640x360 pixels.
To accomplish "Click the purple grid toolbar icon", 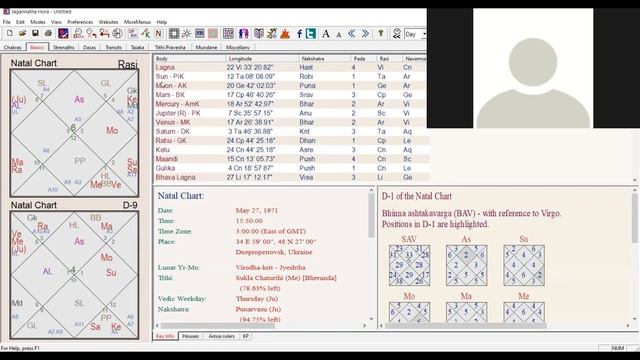I will pyautogui.click(x=229, y=33).
